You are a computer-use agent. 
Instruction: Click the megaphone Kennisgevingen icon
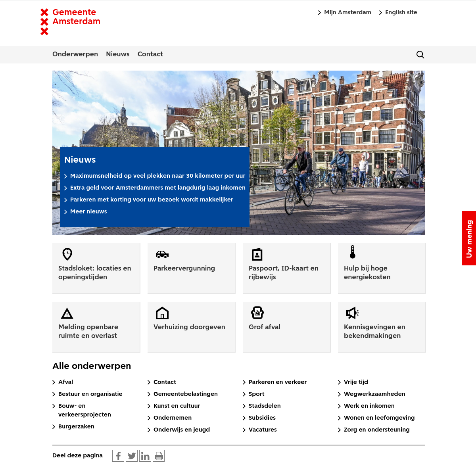353,313
